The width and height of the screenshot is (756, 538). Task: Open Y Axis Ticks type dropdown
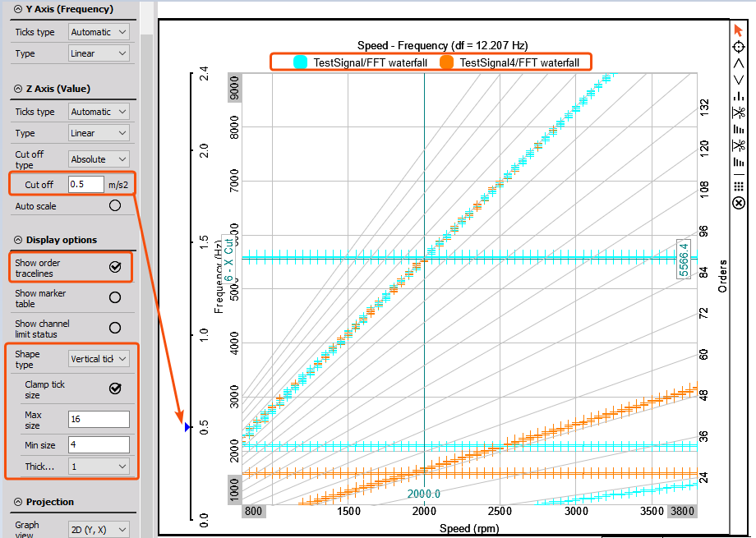click(x=99, y=32)
